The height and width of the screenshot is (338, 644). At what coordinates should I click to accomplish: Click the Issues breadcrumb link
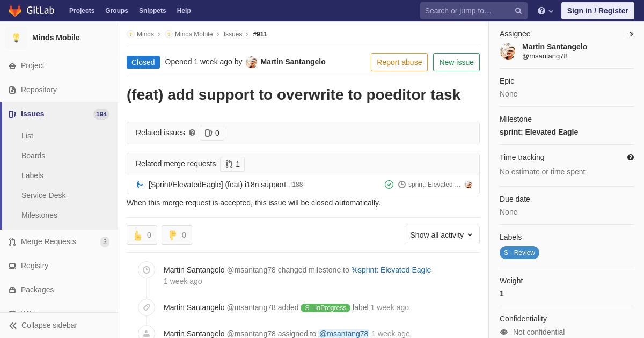click(x=233, y=34)
